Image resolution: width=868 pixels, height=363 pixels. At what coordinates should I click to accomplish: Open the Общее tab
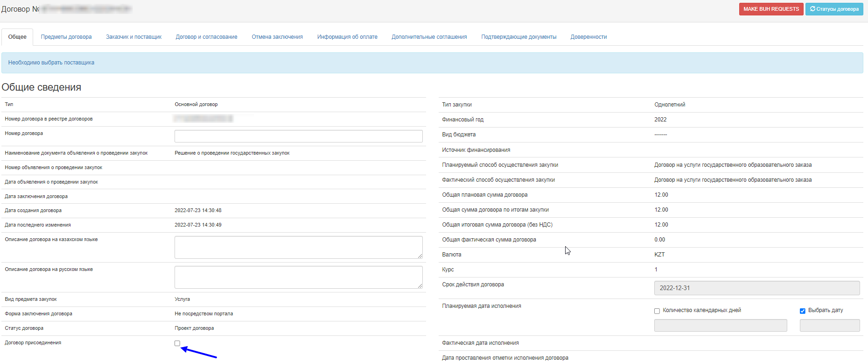pyautogui.click(x=17, y=37)
